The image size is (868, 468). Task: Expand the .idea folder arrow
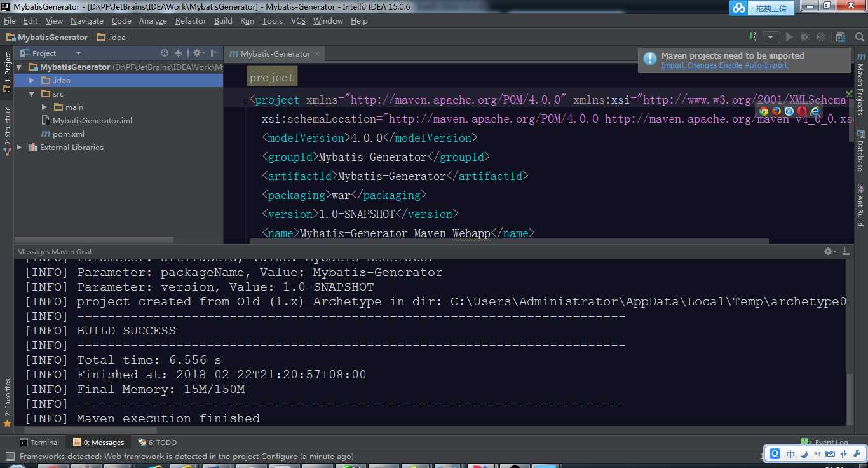(x=32, y=80)
